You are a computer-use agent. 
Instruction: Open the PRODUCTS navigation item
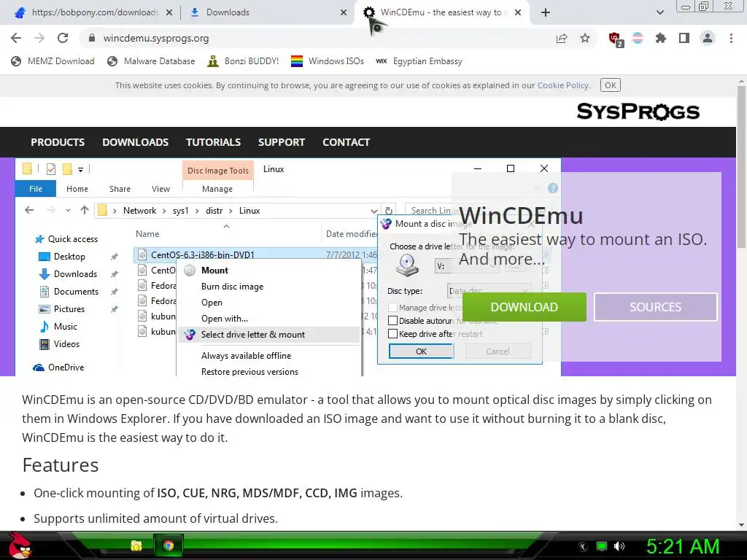click(x=58, y=142)
